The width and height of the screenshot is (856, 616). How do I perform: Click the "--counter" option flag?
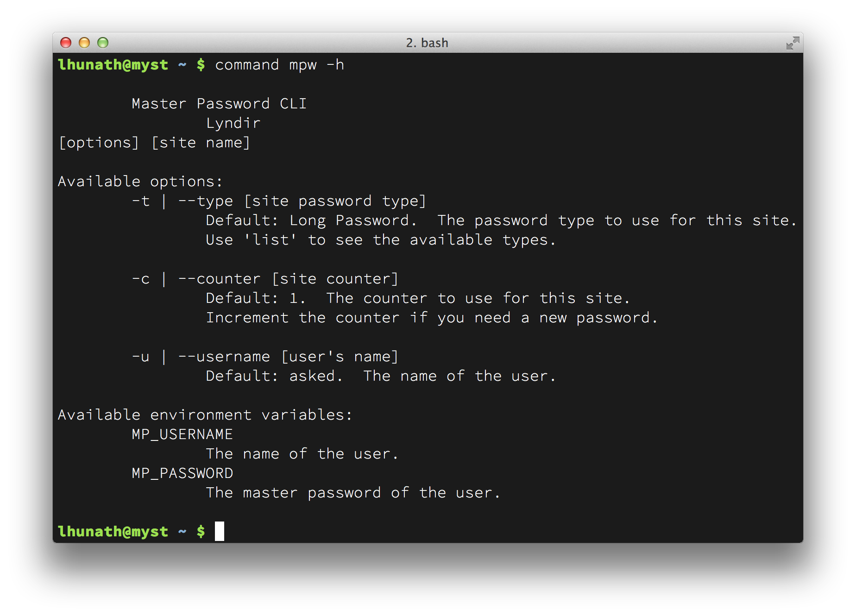coord(219,279)
